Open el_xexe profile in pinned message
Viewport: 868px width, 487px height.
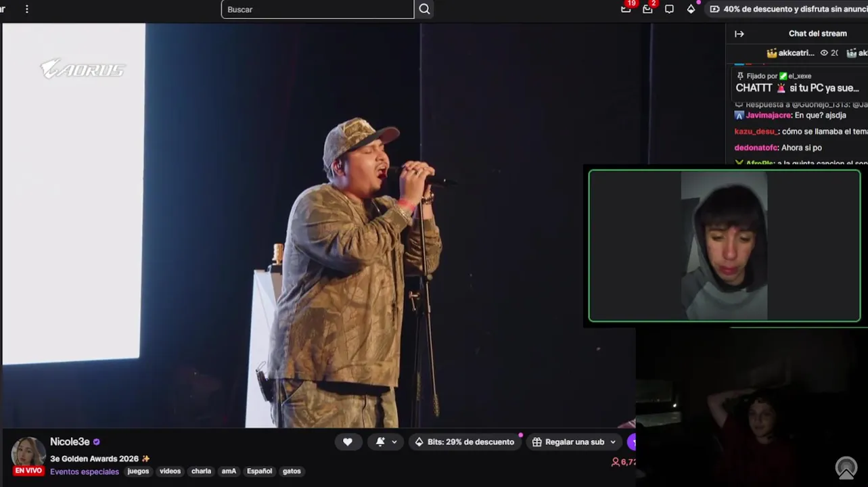click(x=799, y=76)
